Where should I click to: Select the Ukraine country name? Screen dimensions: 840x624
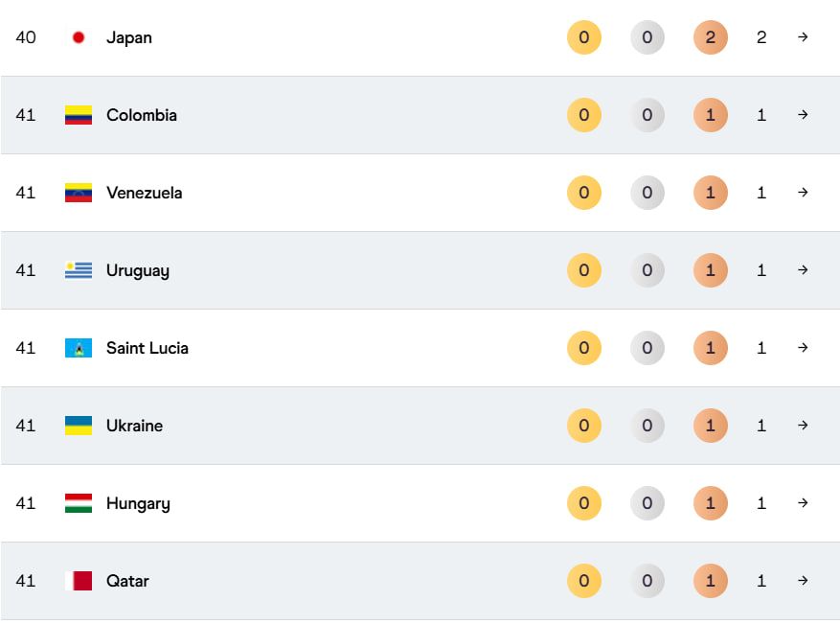click(x=134, y=426)
